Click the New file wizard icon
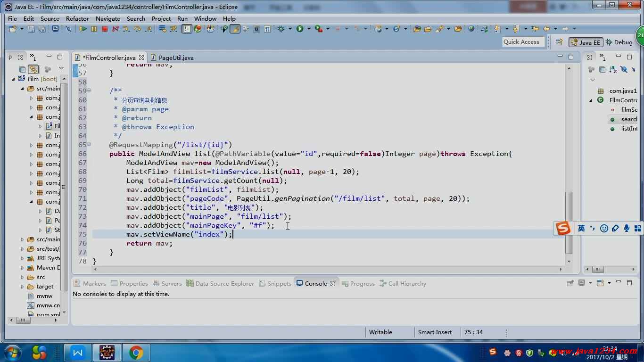The image size is (644, 362). pyautogui.click(x=13, y=29)
